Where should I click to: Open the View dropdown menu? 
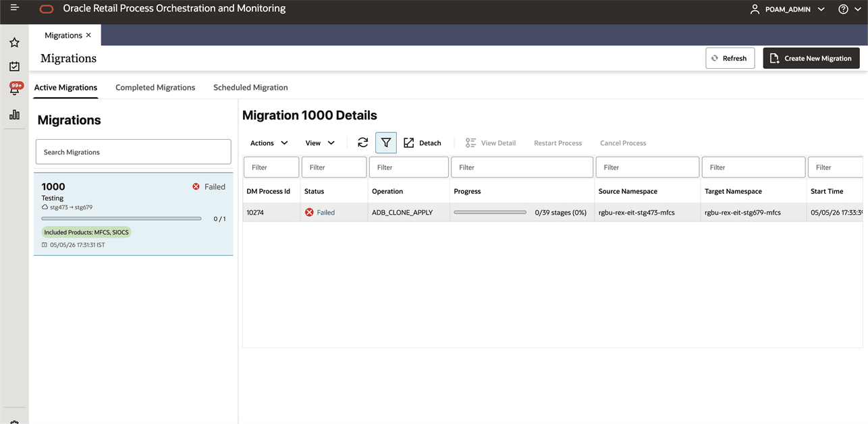point(320,142)
